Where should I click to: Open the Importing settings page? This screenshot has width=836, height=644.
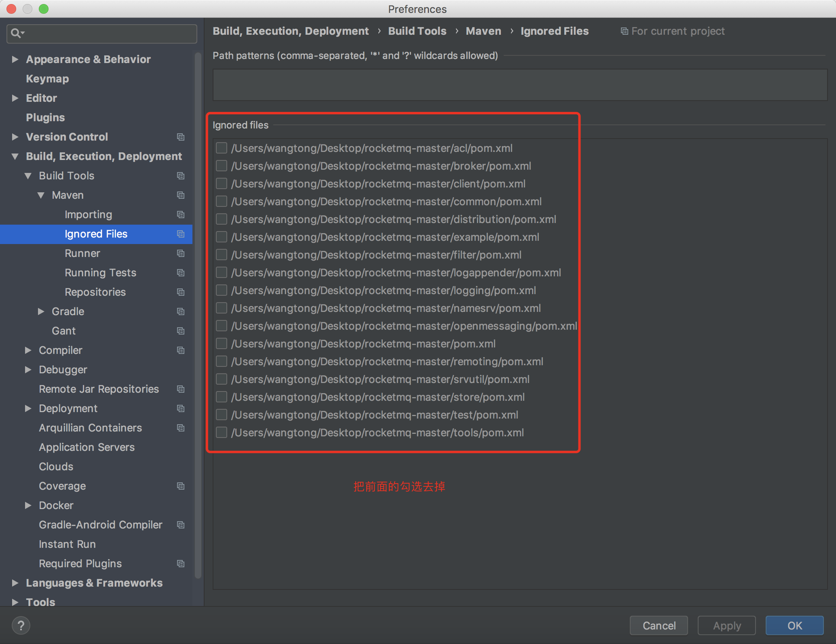(88, 215)
